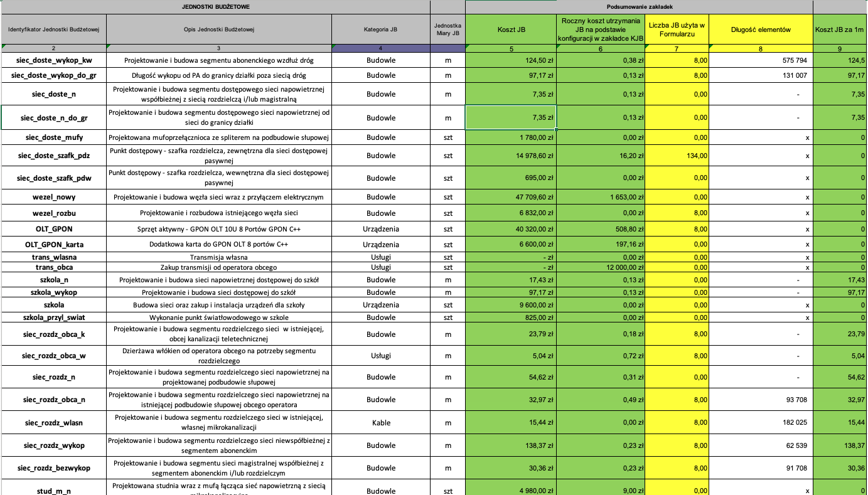This screenshot has width=868, height=495.
Task: Select the 'Kategoria JB' column header
Action: (x=381, y=29)
